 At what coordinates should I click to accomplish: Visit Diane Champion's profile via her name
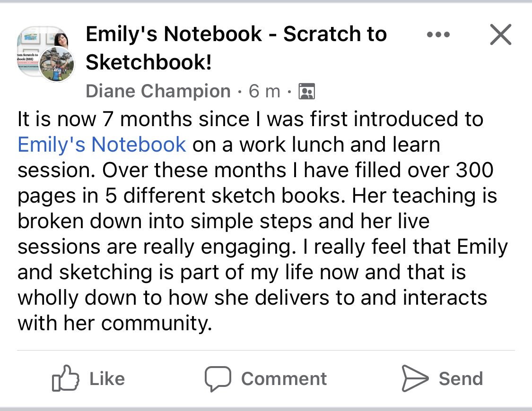pyautogui.click(x=158, y=91)
